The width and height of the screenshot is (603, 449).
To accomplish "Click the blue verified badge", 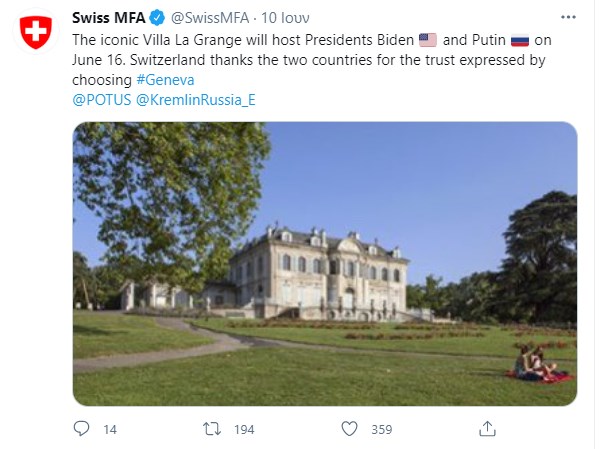I will pos(158,19).
